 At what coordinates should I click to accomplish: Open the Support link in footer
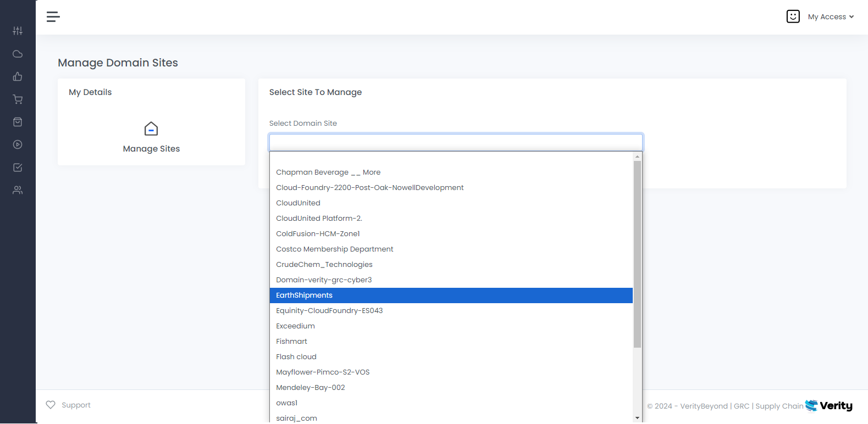pos(76,405)
